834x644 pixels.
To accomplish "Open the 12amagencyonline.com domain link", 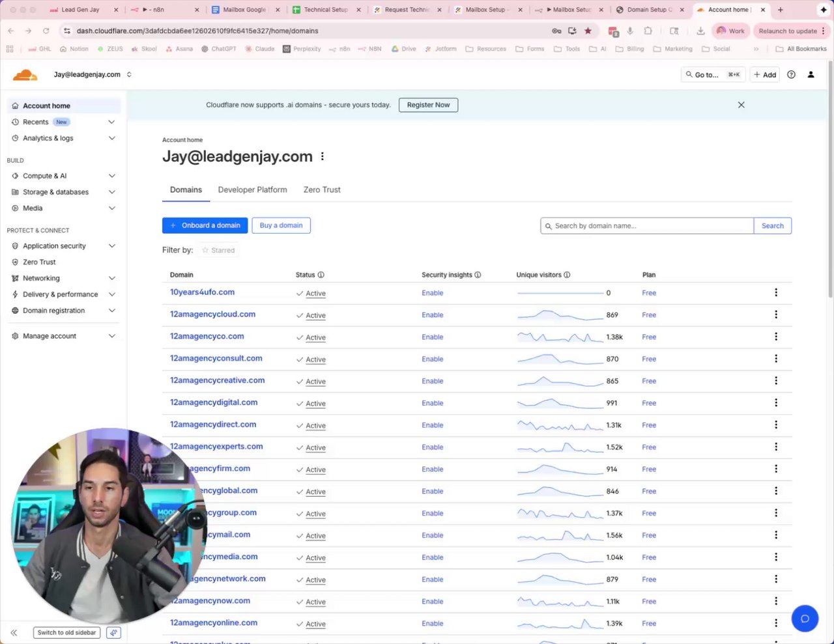I will click(x=214, y=623).
